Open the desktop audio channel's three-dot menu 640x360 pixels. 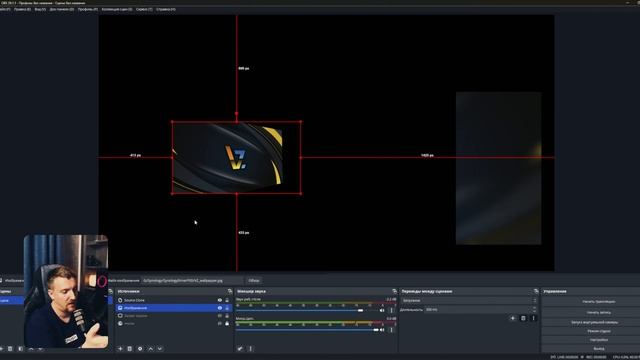[x=391, y=310]
